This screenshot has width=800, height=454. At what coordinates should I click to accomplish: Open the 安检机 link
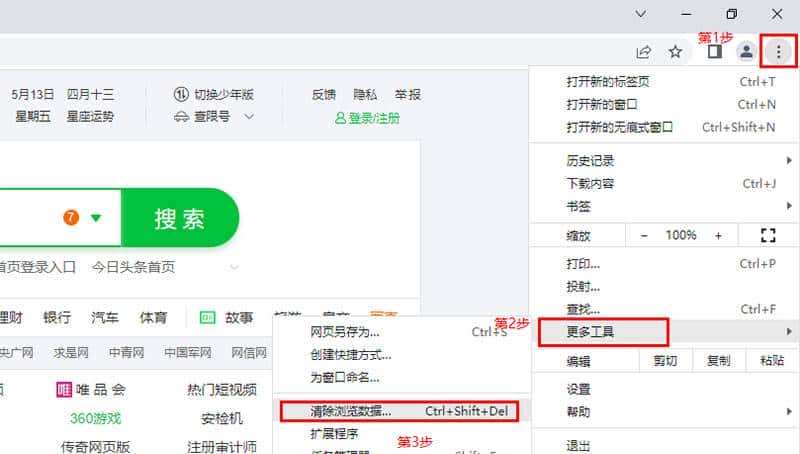pos(221,419)
